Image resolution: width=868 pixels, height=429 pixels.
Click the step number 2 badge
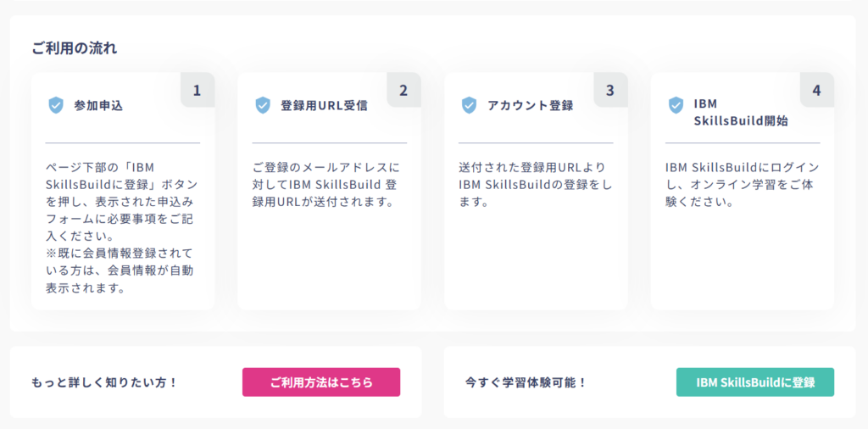403,90
